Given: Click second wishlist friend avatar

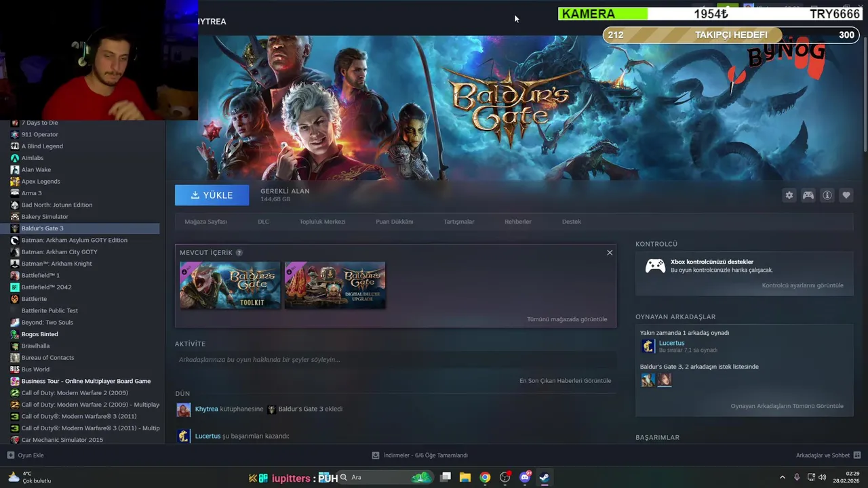Looking at the screenshot, I should (x=665, y=380).
